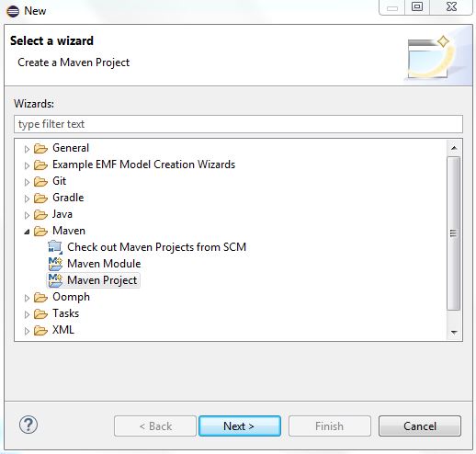Click the Example EMF Model Creation Wizards folder icon
476x454 pixels.
coord(40,165)
